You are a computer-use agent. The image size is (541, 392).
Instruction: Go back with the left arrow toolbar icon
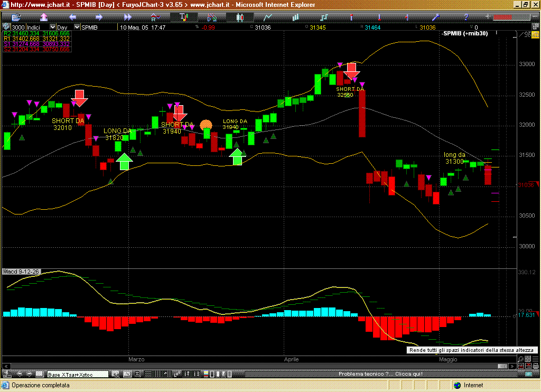pos(72,17)
